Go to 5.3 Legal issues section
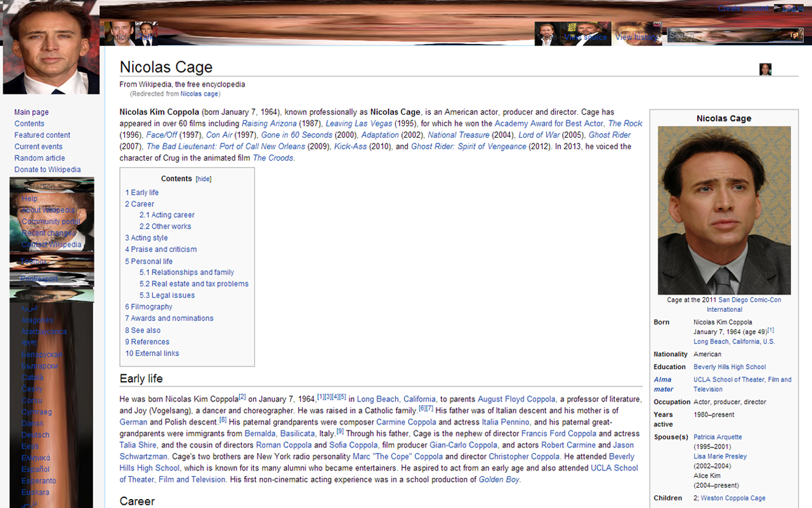This screenshot has width=812, height=508. [x=167, y=295]
